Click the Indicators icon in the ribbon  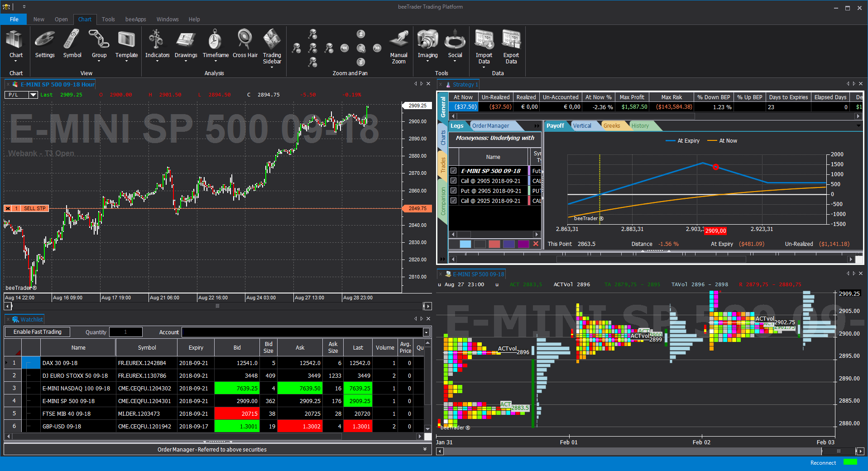(157, 44)
